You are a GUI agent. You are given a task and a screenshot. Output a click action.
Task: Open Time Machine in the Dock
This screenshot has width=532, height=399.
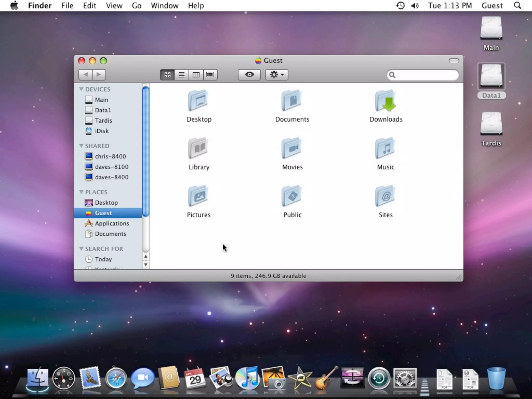click(x=379, y=379)
